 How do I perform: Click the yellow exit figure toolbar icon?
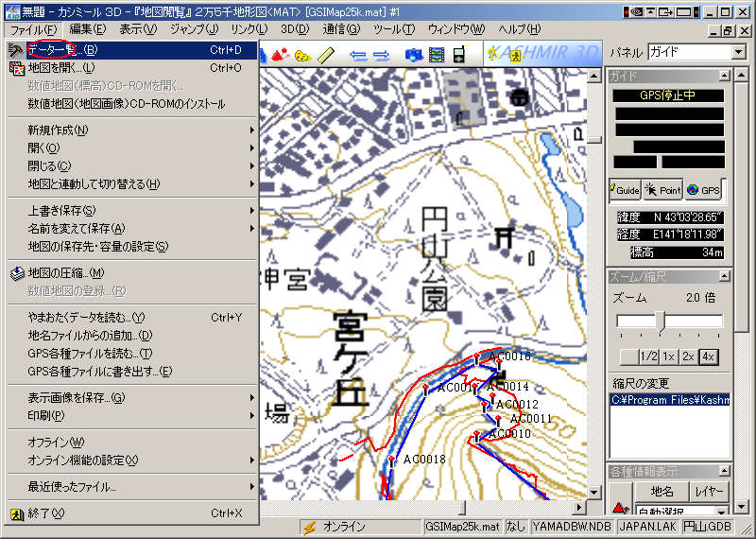coord(516,56)
